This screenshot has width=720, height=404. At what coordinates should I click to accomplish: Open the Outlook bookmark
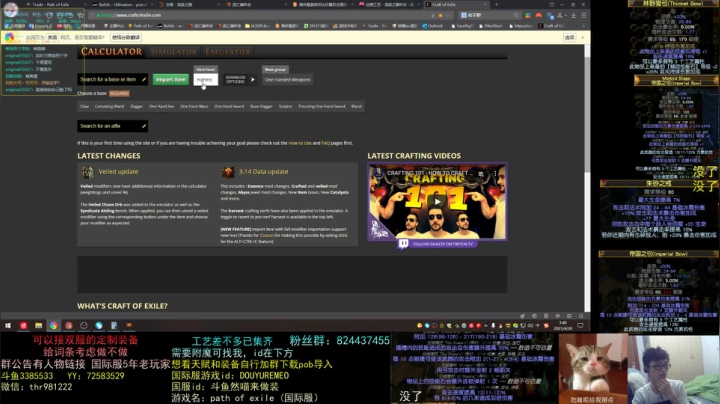tap(432, 26)
